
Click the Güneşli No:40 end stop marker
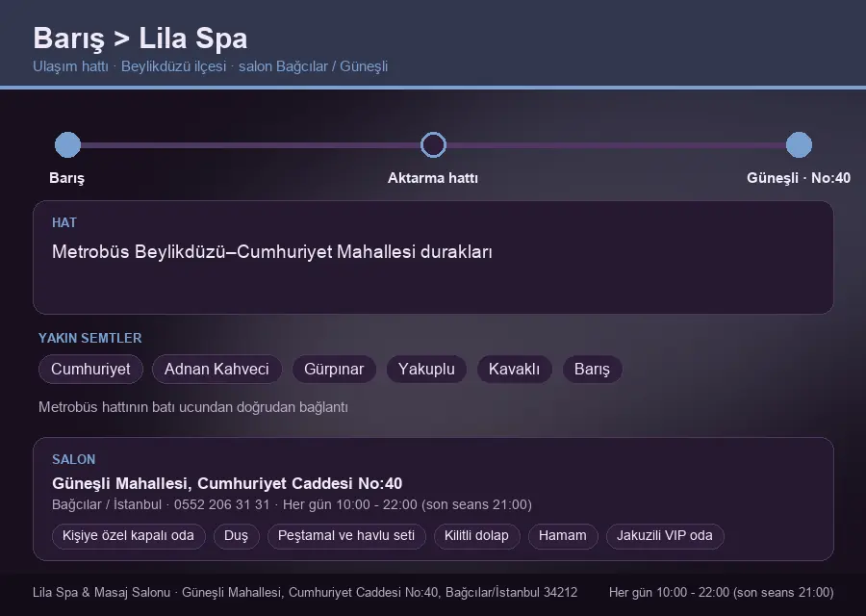[x=799, y=144]
